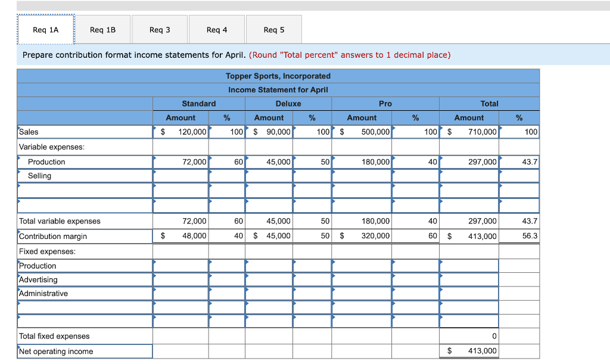Open the Contribution margin label dropdown
The height and width of the screenshot is (364, 610).
85,236
